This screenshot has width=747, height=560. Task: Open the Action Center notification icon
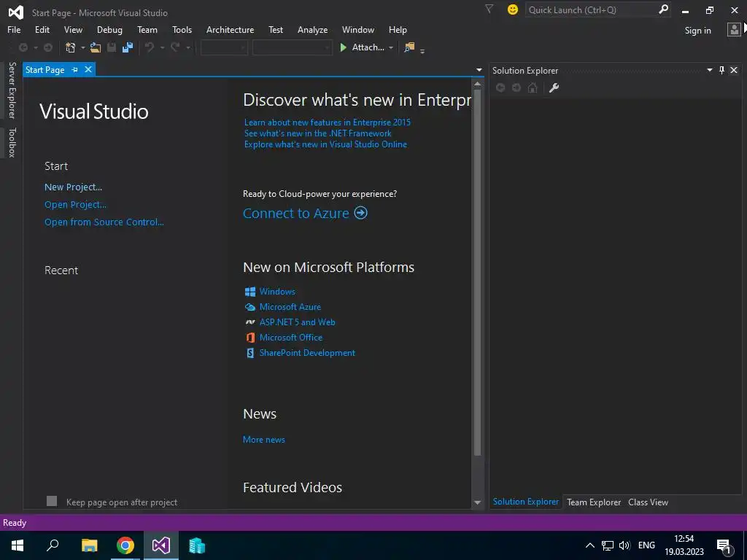724,545
